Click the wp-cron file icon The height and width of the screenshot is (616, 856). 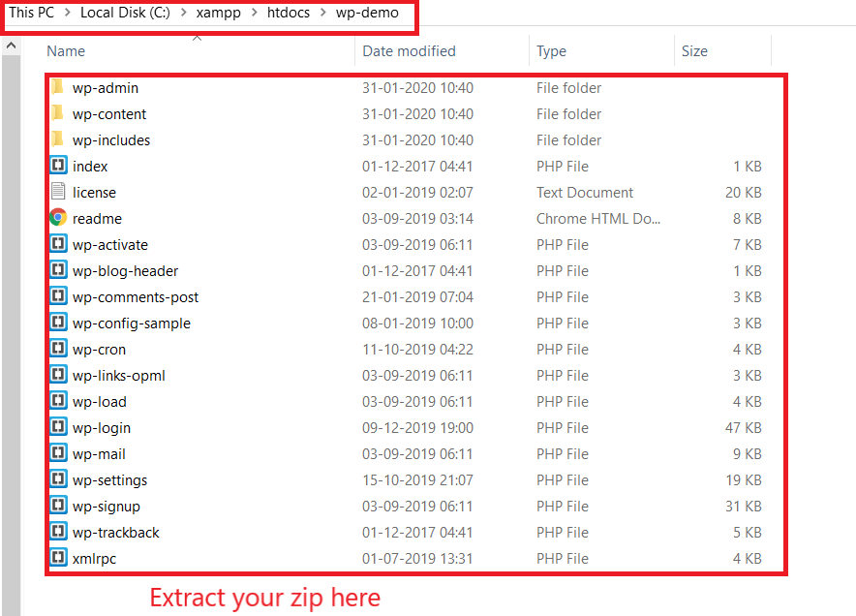(x=58, y=349)
